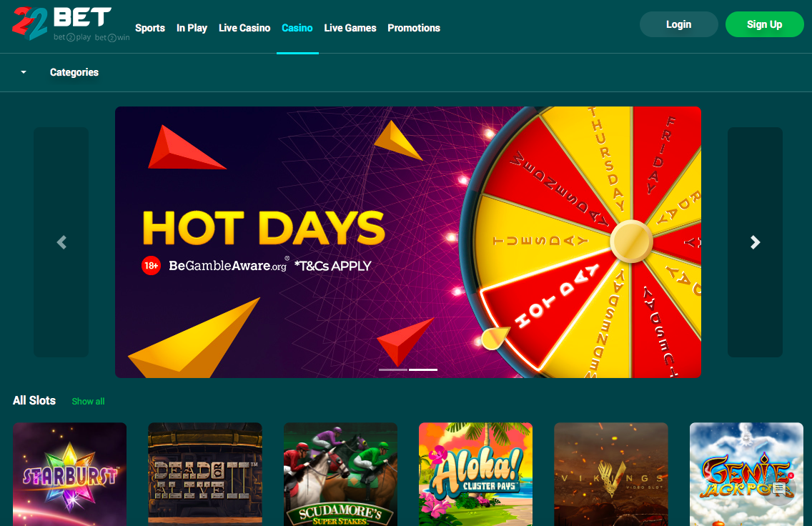Select the second carousel slide indicator
The image size is (812, 526).
tap(423, 369)
